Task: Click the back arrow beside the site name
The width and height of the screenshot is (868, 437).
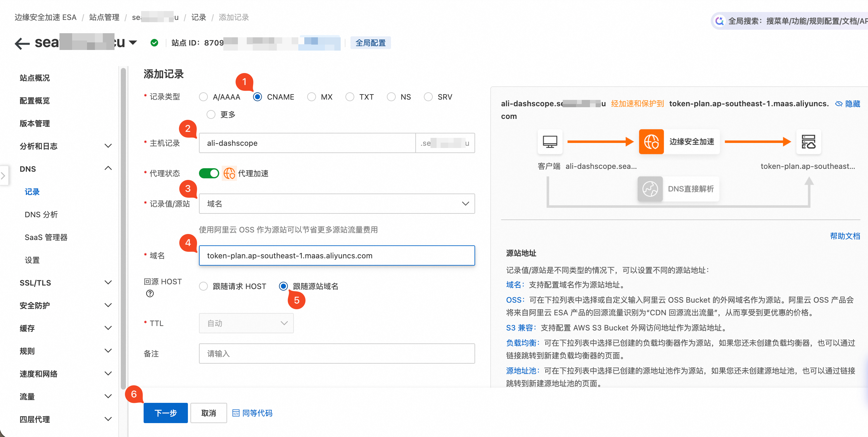Action: click(22, 43)
